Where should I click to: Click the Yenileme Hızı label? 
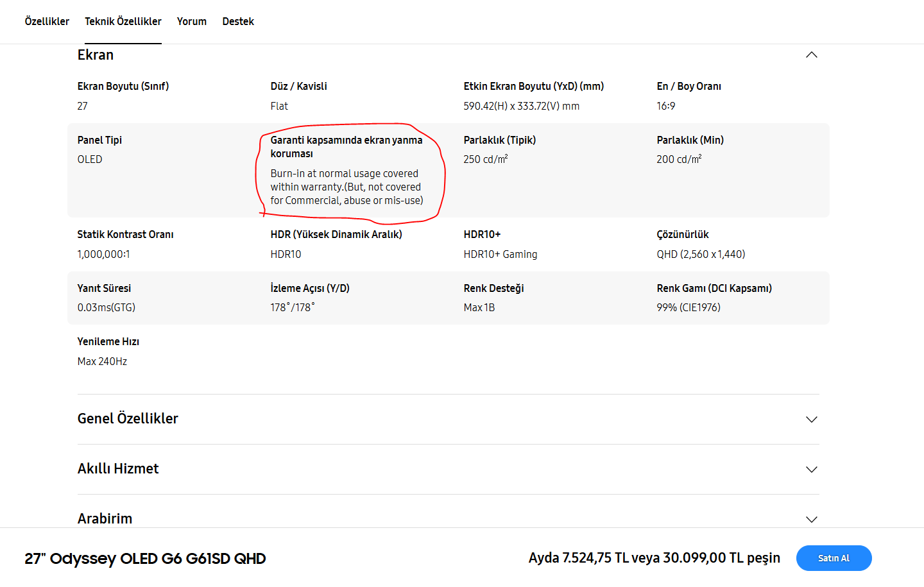(108, 341)
